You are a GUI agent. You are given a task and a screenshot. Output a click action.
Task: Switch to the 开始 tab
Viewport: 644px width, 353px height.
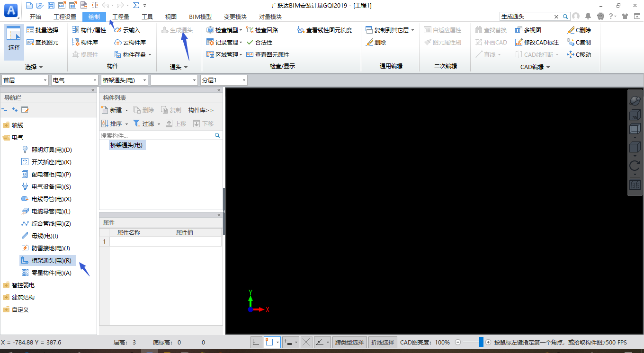tap(35, 17)
